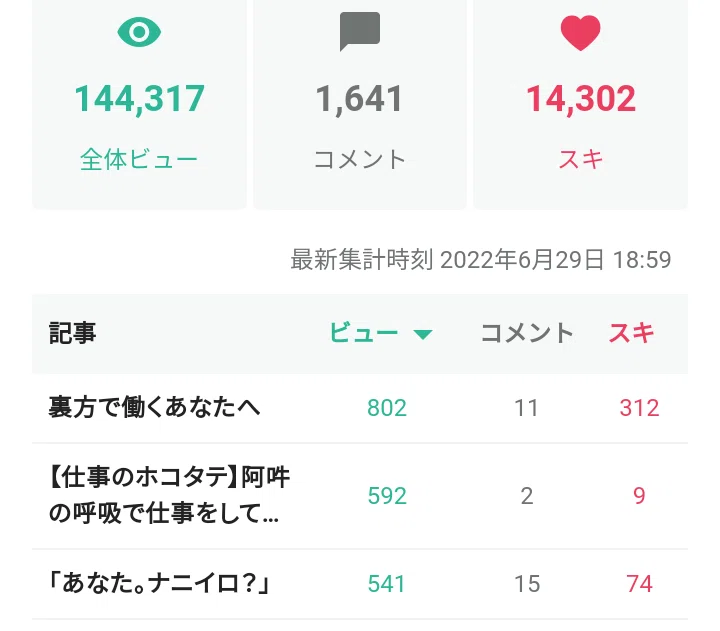Click total views number 144,317
Image resolution: width=720 pixels, height=631 pixels.
pyautogui.click(x=139, y=99)
